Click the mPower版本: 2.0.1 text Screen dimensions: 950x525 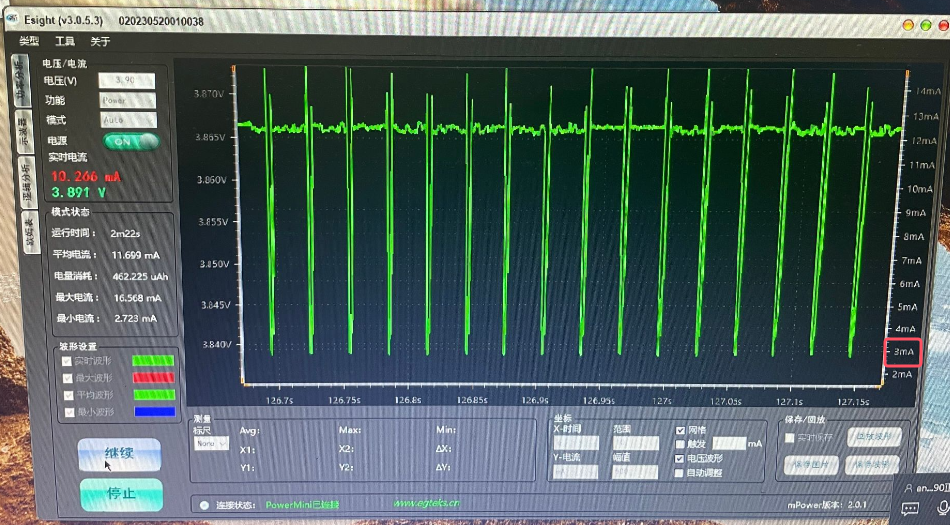(827, 504)
